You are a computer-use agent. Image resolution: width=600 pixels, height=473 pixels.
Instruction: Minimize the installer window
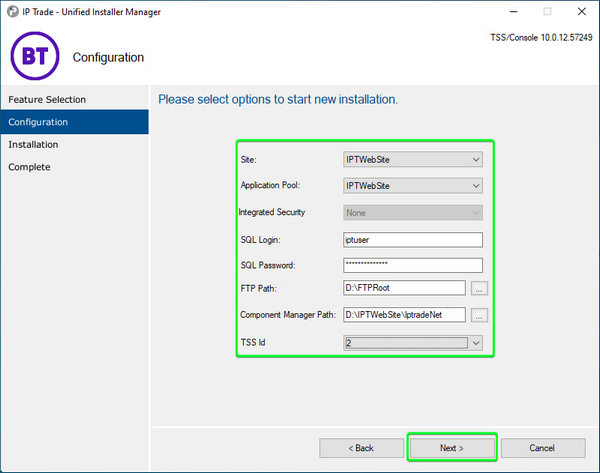tap(514, 11)
